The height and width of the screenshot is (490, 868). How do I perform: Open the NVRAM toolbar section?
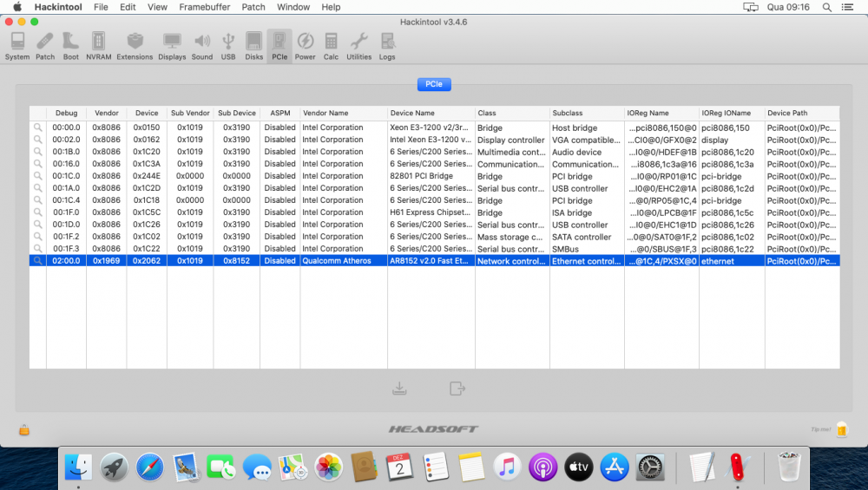[99, 47]
